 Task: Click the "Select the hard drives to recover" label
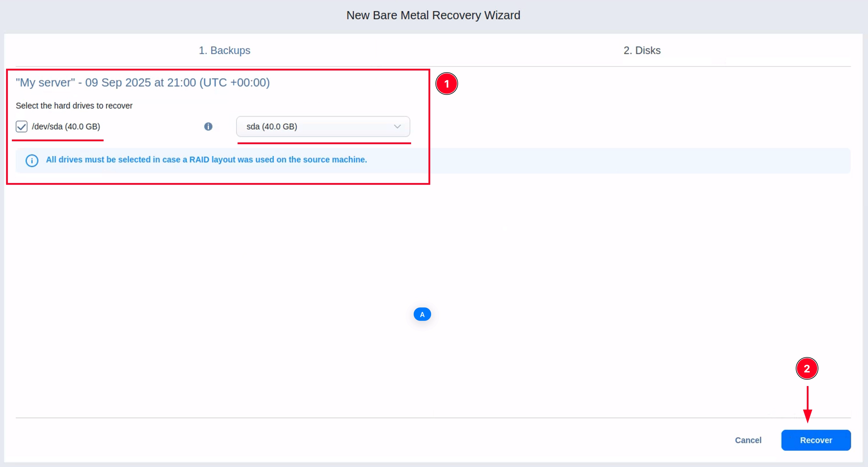pos(74,106)
